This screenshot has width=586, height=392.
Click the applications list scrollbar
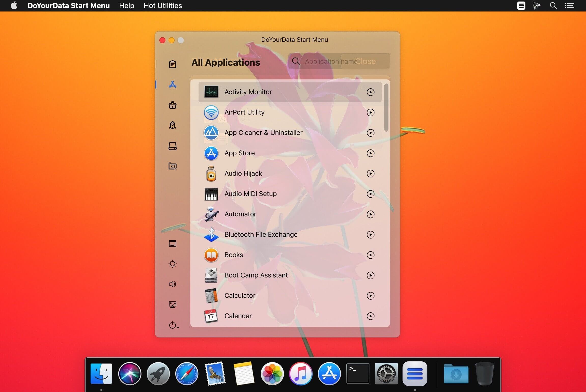point(386,108)
